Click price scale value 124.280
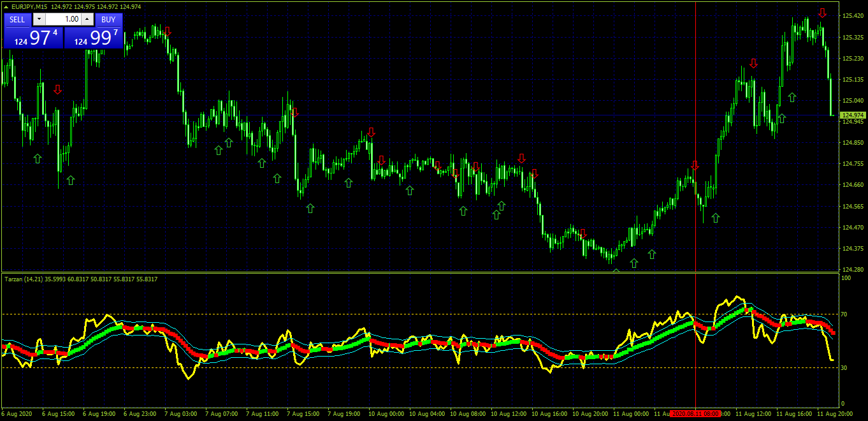 click(852, 269)
